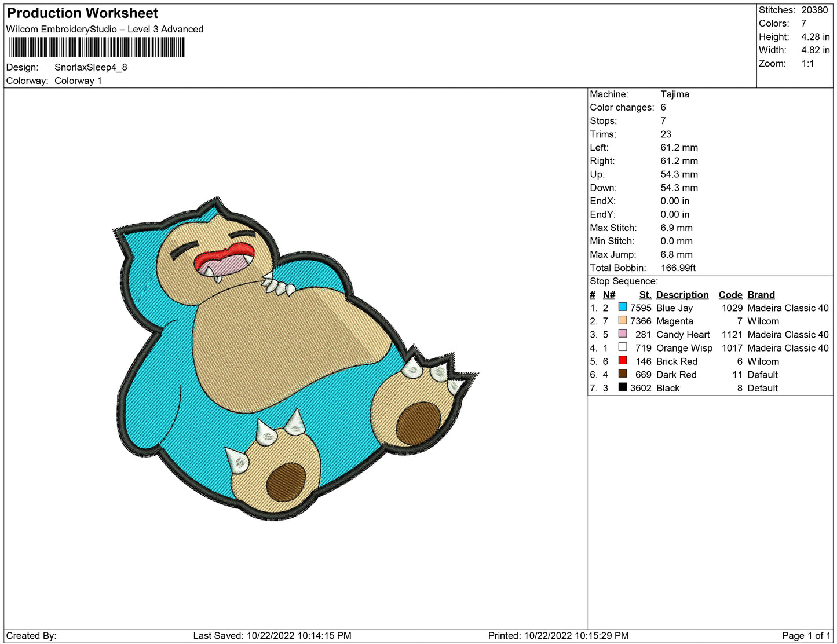Select the total bobbin value "166.99ft"
Viewport: 837px width, 644px height.
678,268
